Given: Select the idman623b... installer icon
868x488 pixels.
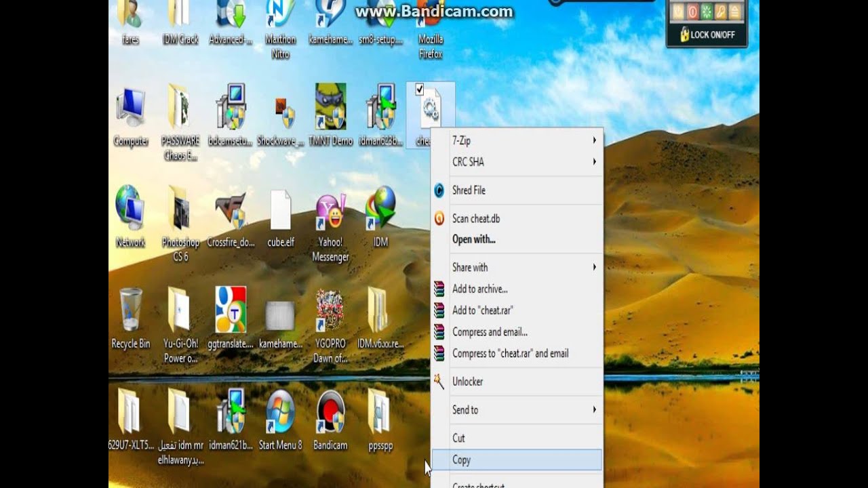Looking at the screenshot, I should tap(380, 114).
